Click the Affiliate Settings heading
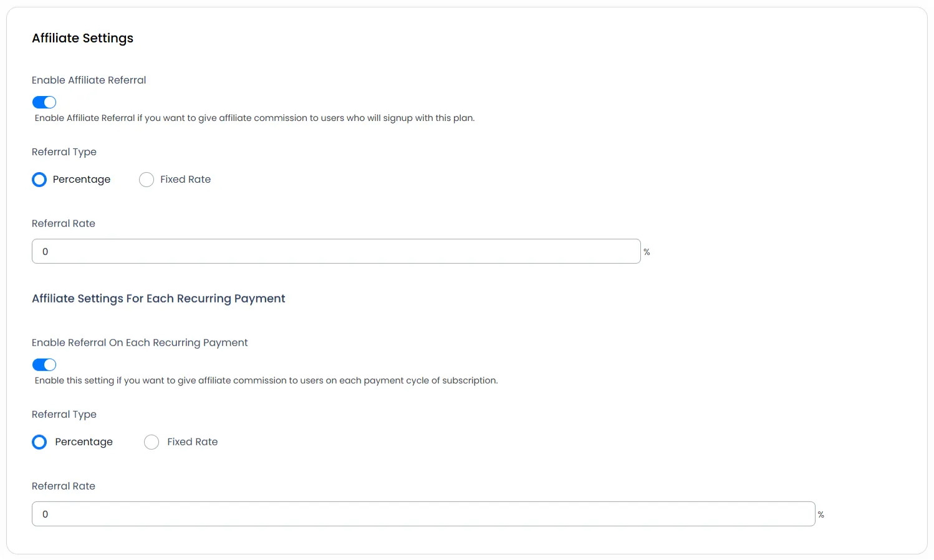The height and width of the screenshot is (560, 934). point(82,38)
